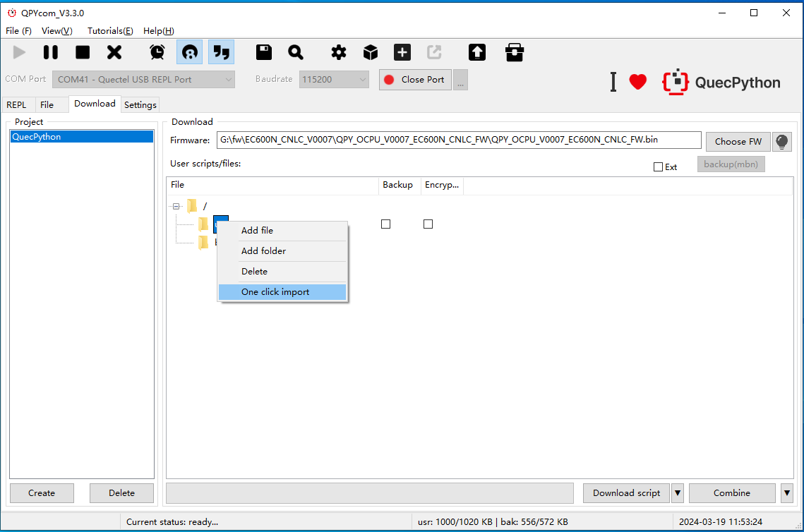The width and height of the screenshot is (804, 532).
Task: Open settings via the gear icon
Action: click(338, 52)
